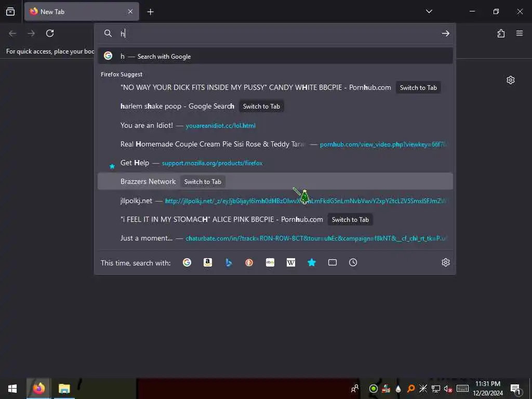This screenshot has height=399, width=532.
Task: Click the Firefox icon on the taskbar
Action: coord(38,389)
